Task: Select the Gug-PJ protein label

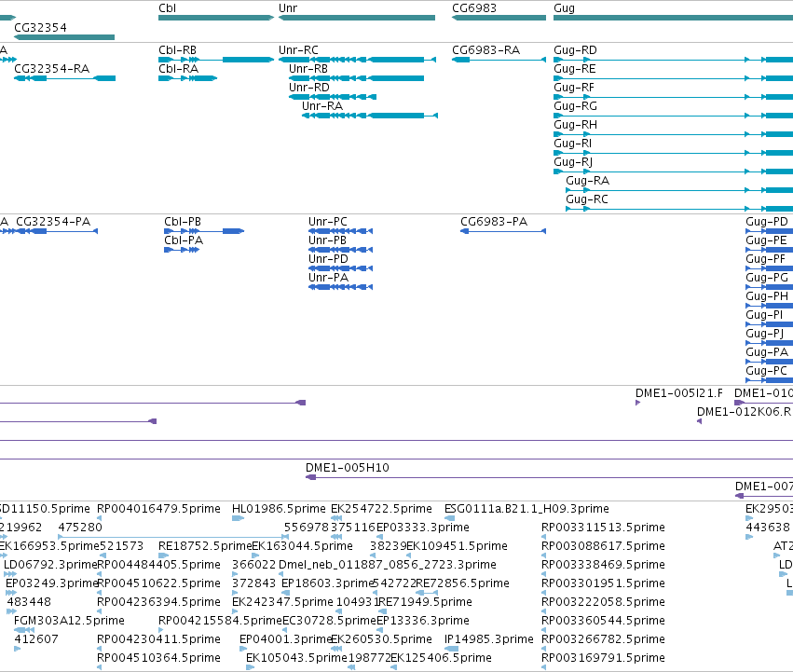Action: coord(765,335)
